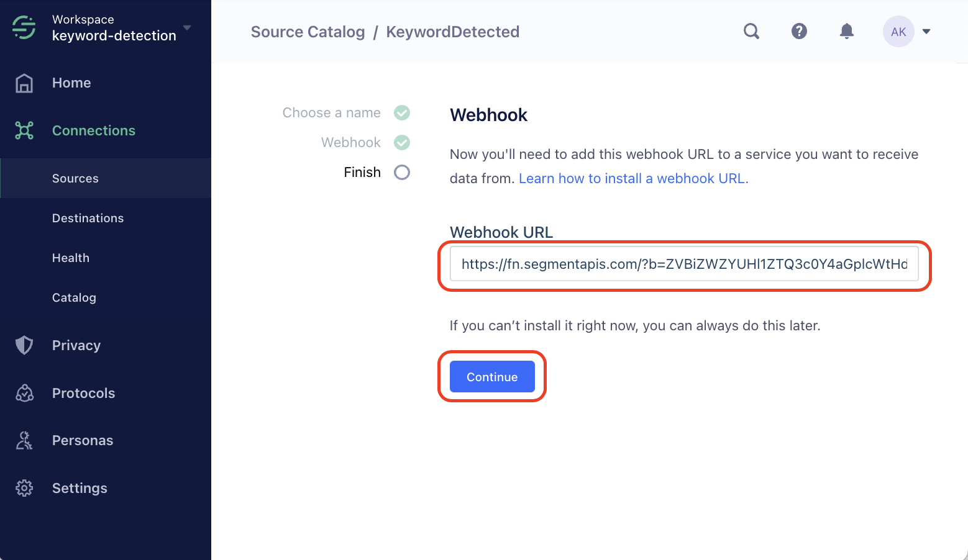Open search with magnifier icon
The image size is (968, 560).
(x=752, y=31)
